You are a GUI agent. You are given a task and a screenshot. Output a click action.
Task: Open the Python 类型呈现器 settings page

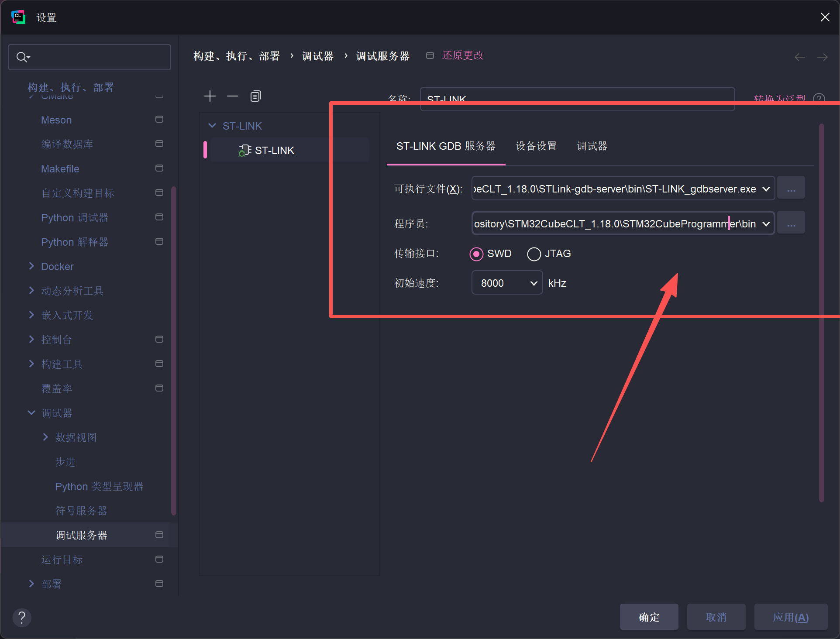coord(99,487)
